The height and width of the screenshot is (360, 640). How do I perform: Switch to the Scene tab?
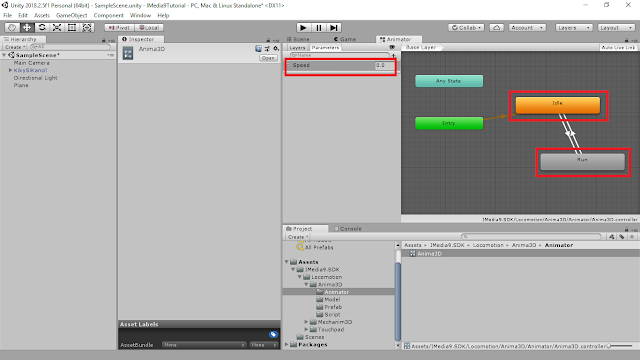point(298,39)
